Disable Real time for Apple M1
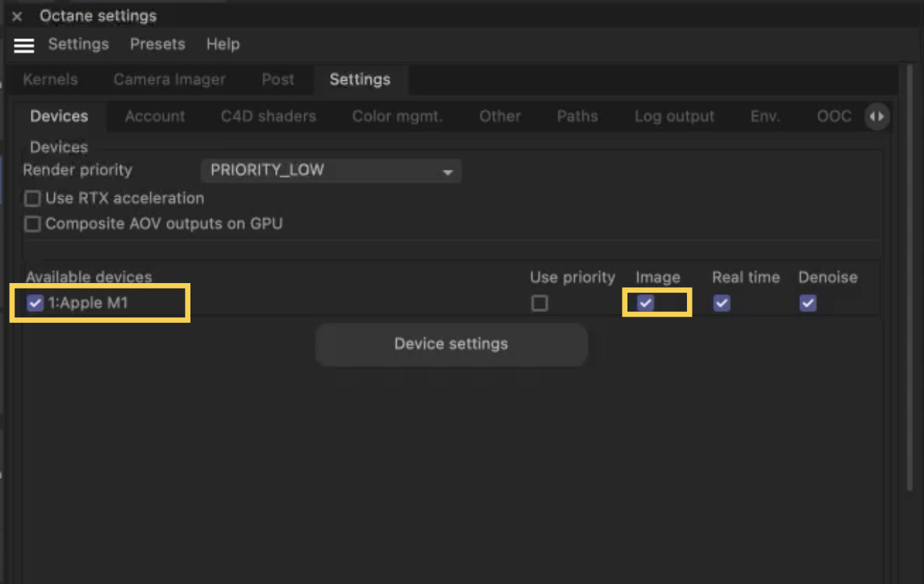The height and width of the screenshot is (584, 924). click(x=721, y=303)
